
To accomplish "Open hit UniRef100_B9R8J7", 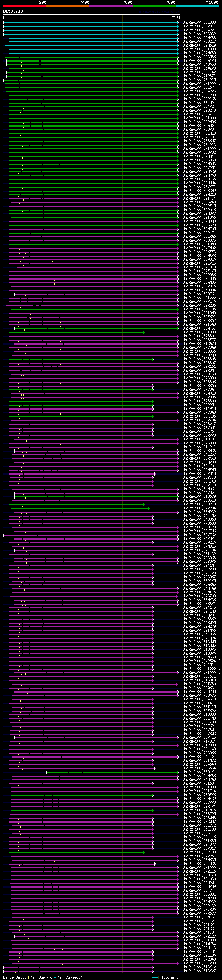I will (x=199, y=26).
